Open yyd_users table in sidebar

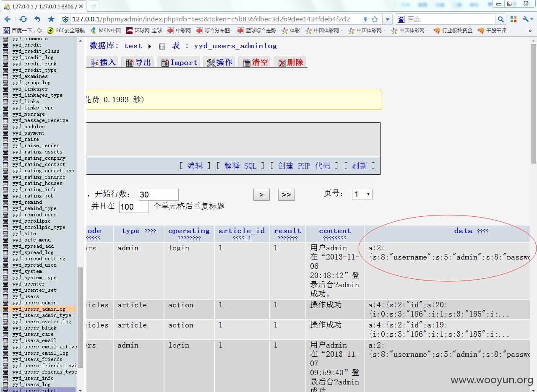(26, 296)
